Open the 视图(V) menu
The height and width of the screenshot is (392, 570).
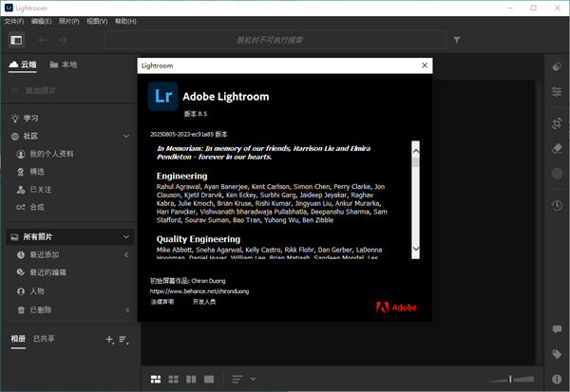click(97, 22)
